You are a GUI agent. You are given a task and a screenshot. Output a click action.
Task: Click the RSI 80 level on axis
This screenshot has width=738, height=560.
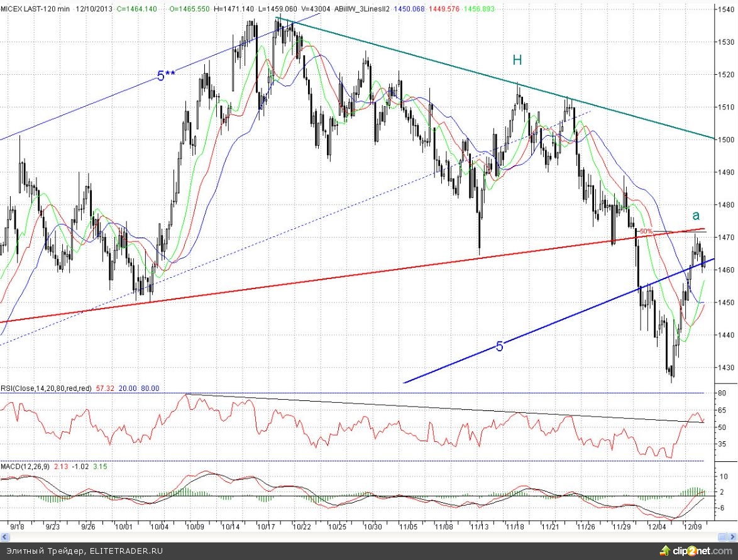[x=723, y=393]
